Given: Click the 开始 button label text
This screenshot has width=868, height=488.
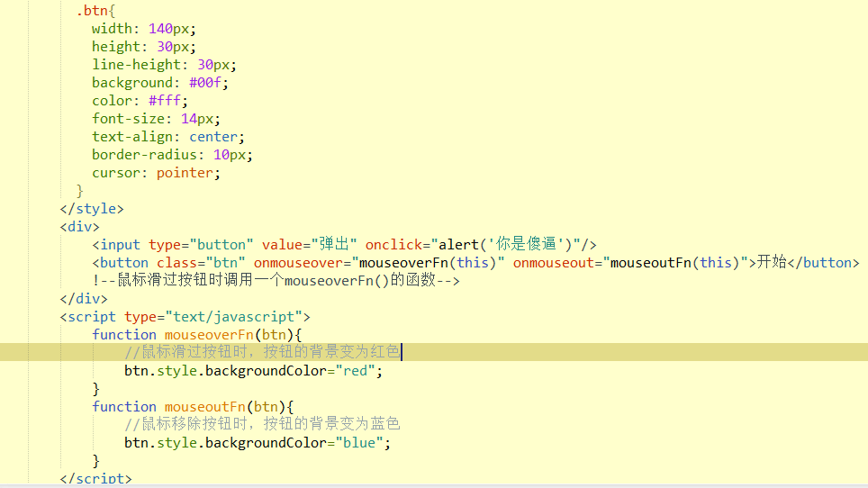Looking at the screenshot, I should pyautogui.click(x=772, y=262).
